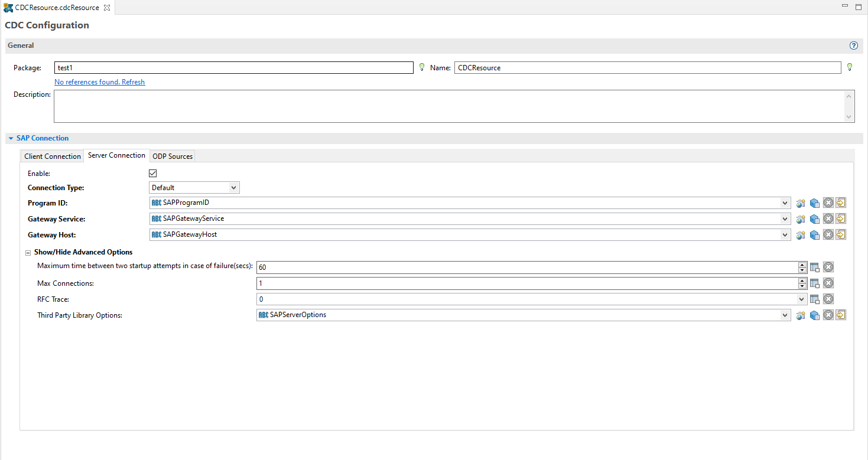Switch Program ID to literal value
Screen dimensions: 868x460
(x=841, y=203)
